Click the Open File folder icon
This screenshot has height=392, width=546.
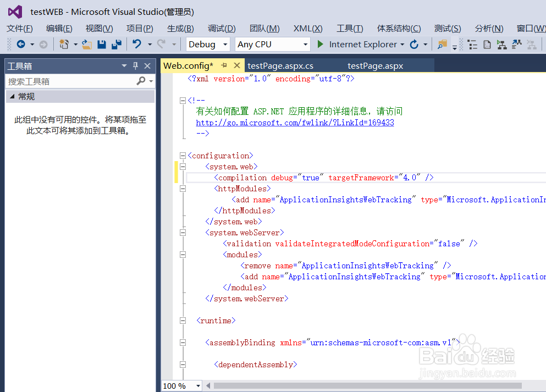point(87,44)
